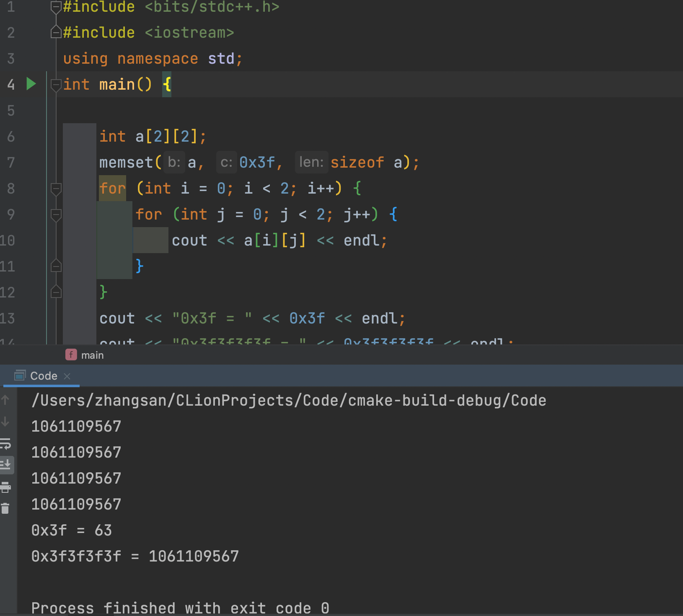This screenshot has width=683, height=616.
Task: Close the Code run tab
Action: click(x=67, y=376)
